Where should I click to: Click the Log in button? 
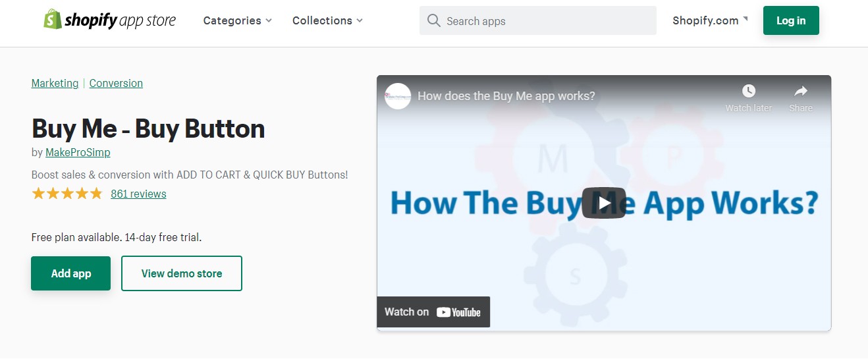coord(791,20)
